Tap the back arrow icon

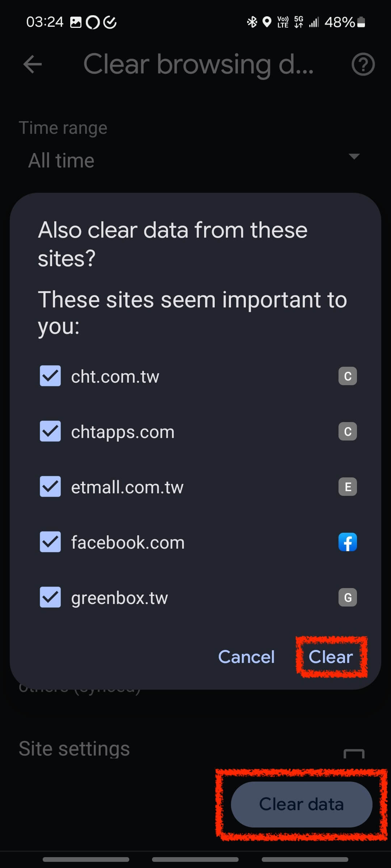click(x=33, y=65)
